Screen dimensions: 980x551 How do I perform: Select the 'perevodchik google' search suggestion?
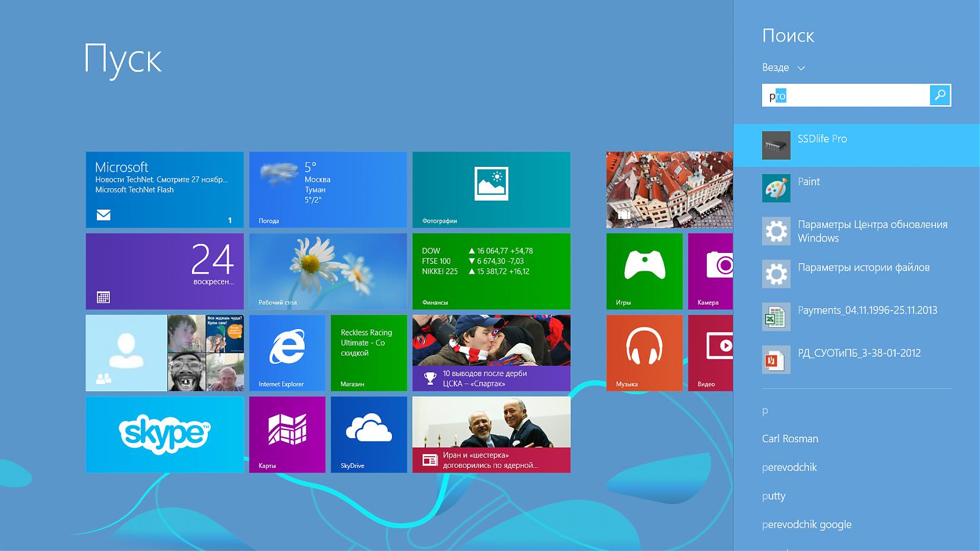tap(807, 524)
